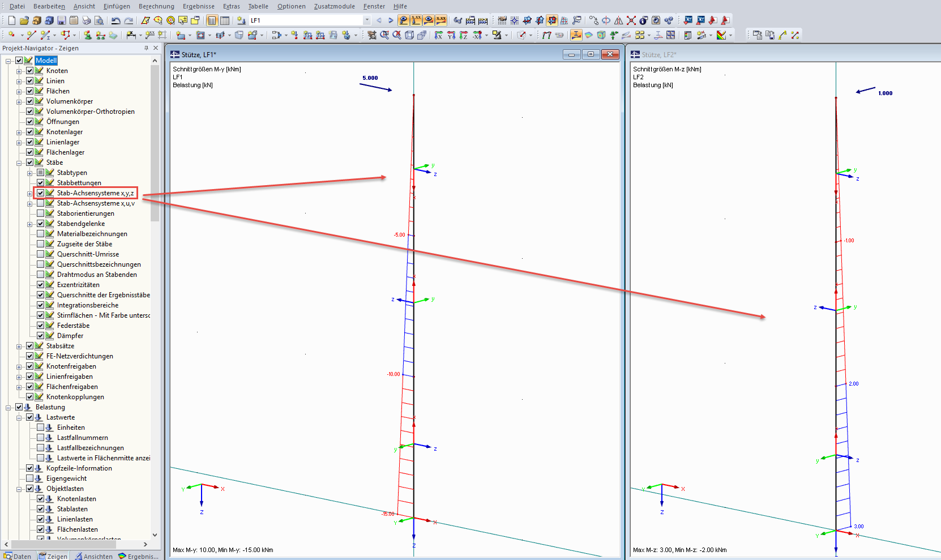Enable the Lastfallnummern checkbox
This screenshot has width=941, height=560.
[41, 438]
